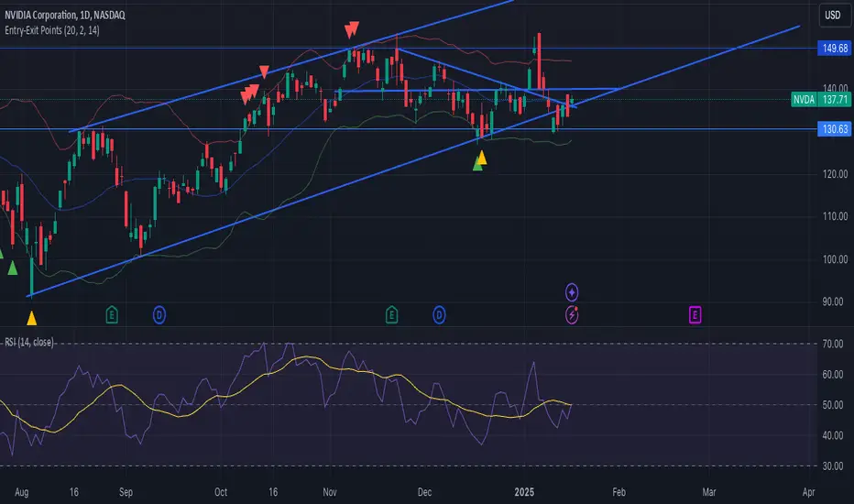Screen dimensions: 854x504
Task: Click the Nov label on the time axis
Action: pos(330,492)
